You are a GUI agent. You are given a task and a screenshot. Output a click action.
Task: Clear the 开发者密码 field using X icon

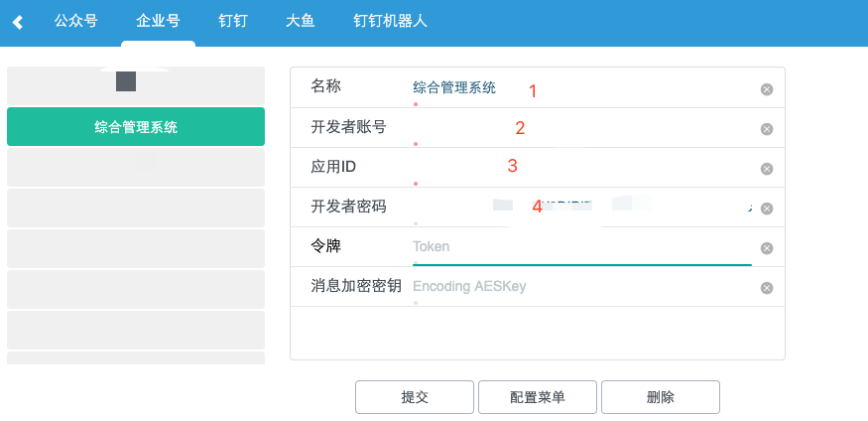tap(766, 209)
